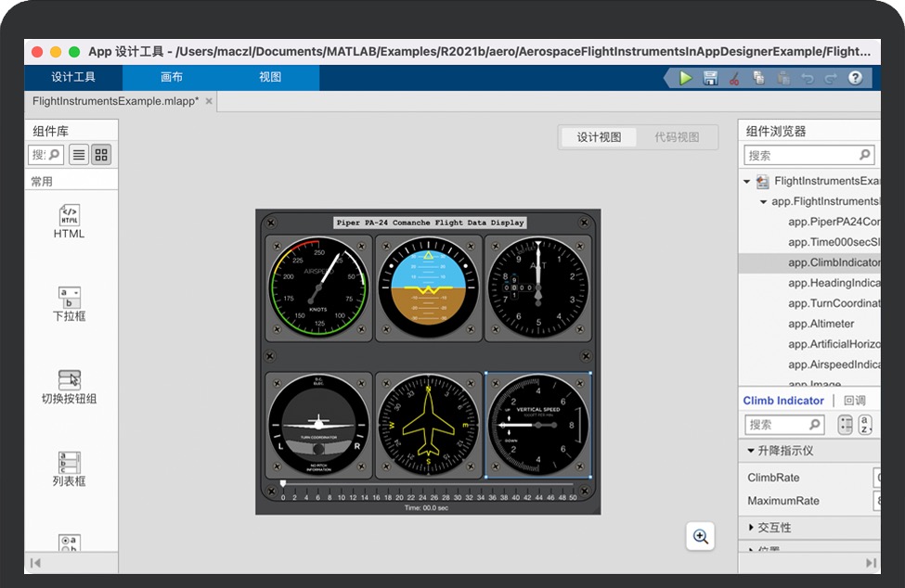
Task: Click the time slider thumb at zero
Action: coord(283,483)
